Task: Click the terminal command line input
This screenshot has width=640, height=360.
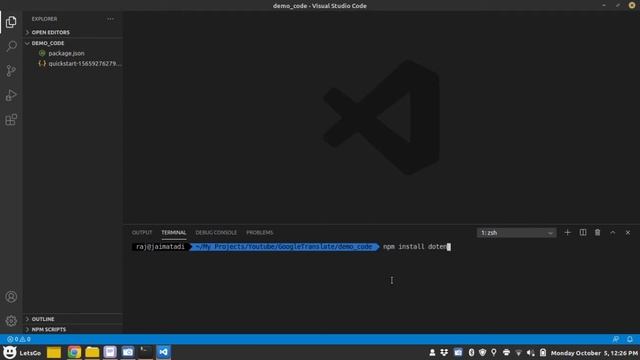Action: (417, 247)
